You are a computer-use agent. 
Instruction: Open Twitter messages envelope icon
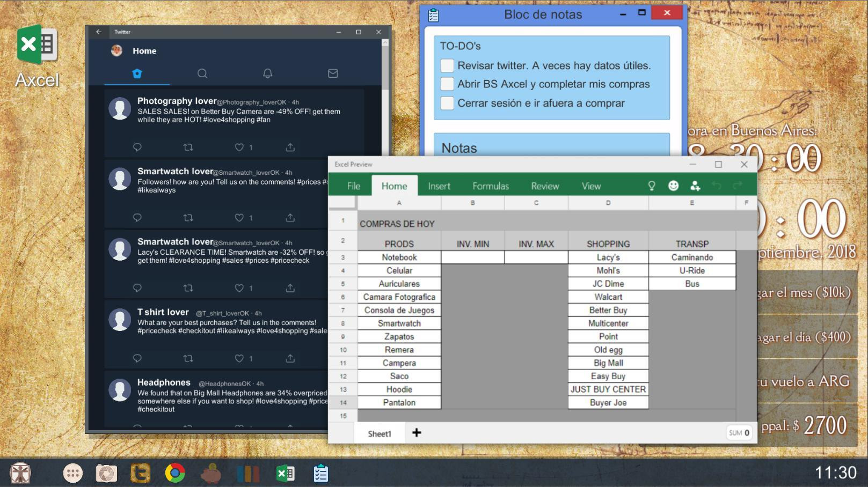(x=333, y=73)
